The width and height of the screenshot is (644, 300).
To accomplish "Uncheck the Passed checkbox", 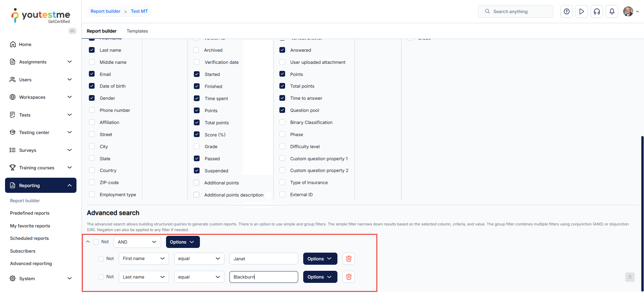I will point(197,159).
